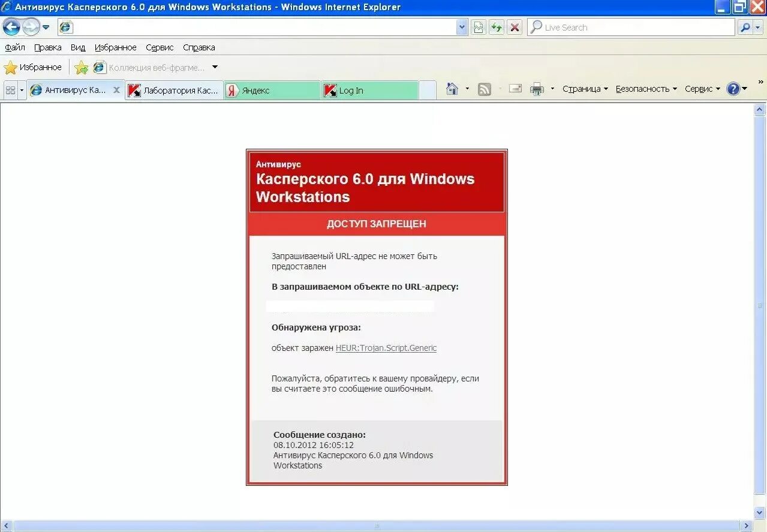Open the Quick Tabs grid button
The width and height of the screenshot is (767, 532).
pyautogui.click(x=10, y=91)
